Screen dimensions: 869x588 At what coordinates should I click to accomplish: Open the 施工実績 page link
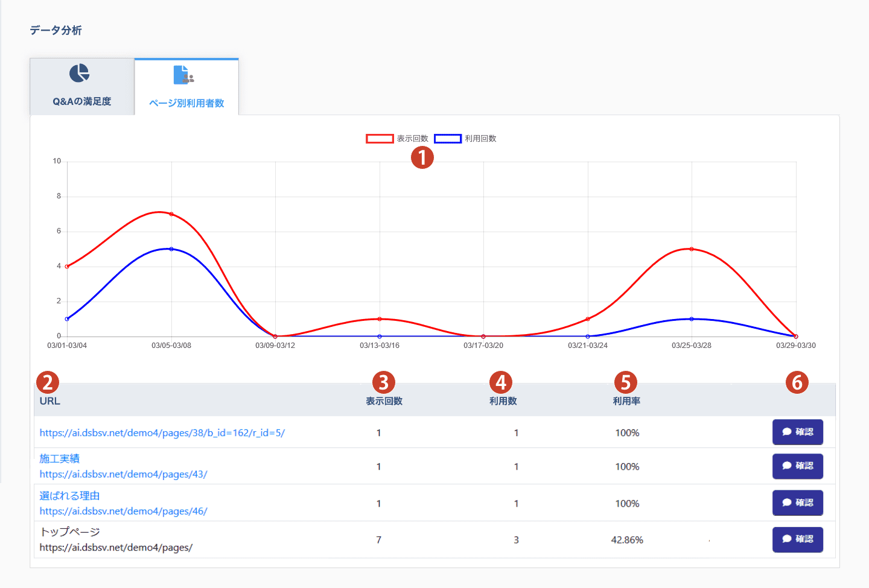click(60, 459)
